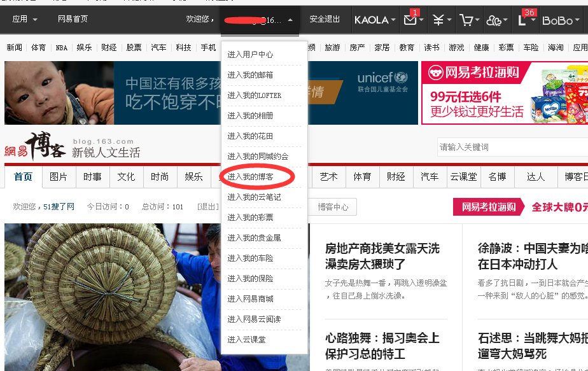Open the mailbox icon with red "1" badge
The height and width of the screenshot is (371, 588).
pyautogui.click(x=410, y=20)
